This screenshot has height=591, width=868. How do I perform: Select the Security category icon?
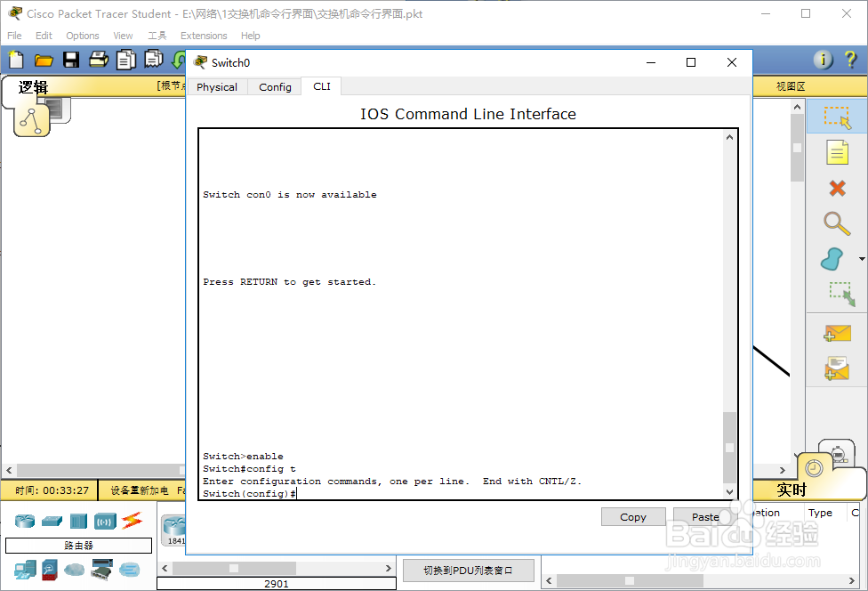49,570
